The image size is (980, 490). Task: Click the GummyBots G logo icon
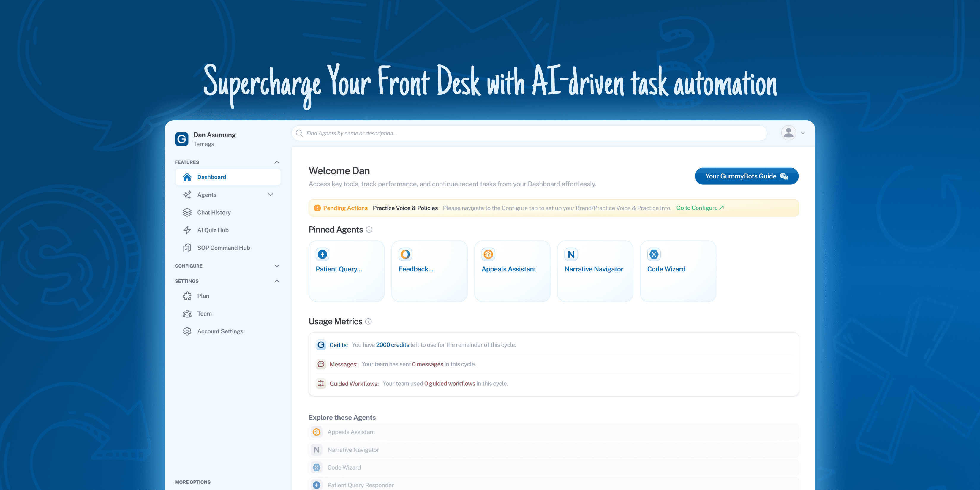(x=181, y=139)
